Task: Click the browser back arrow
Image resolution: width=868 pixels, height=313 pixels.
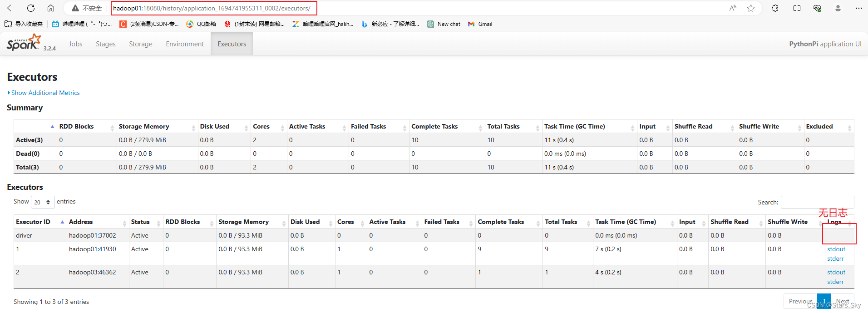Action: point(11,8)
